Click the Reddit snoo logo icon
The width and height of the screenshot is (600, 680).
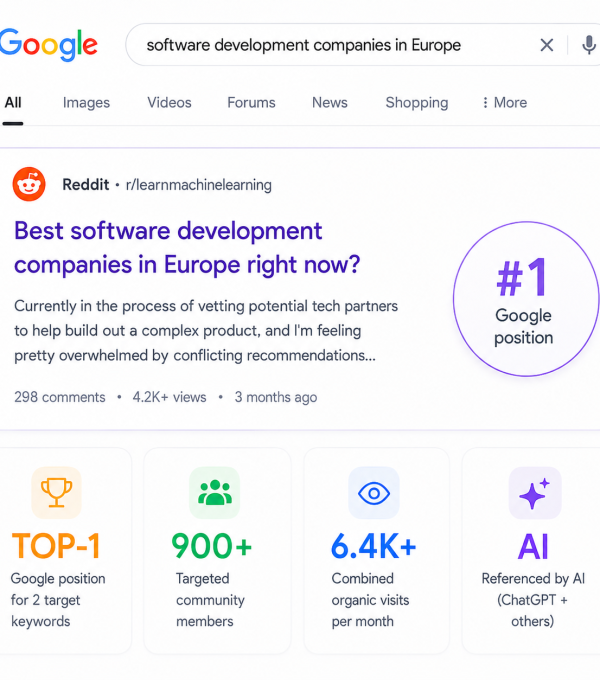click(29, 184)
